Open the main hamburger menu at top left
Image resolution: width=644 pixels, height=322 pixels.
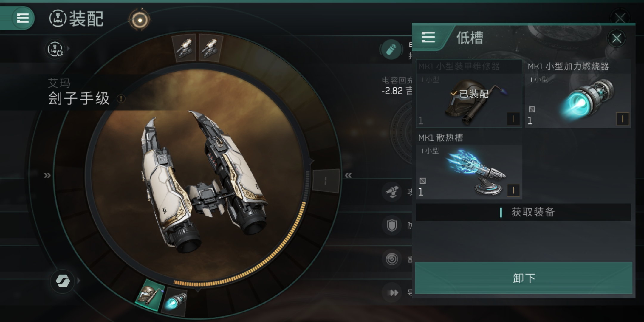[23, 18]
